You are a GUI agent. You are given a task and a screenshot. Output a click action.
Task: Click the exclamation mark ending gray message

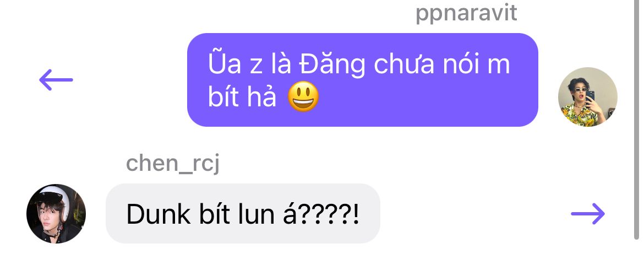tap(356, 214)
